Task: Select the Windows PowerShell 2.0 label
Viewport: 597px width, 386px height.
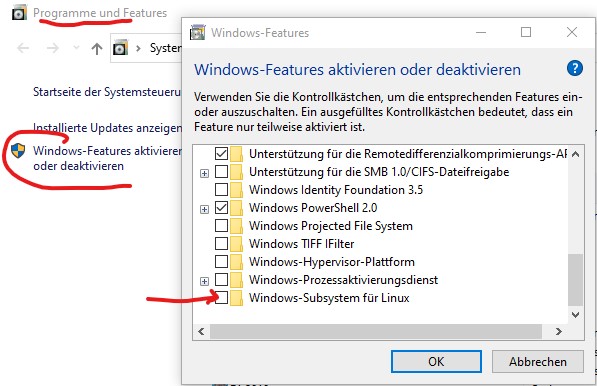Action: click(313, 208)
